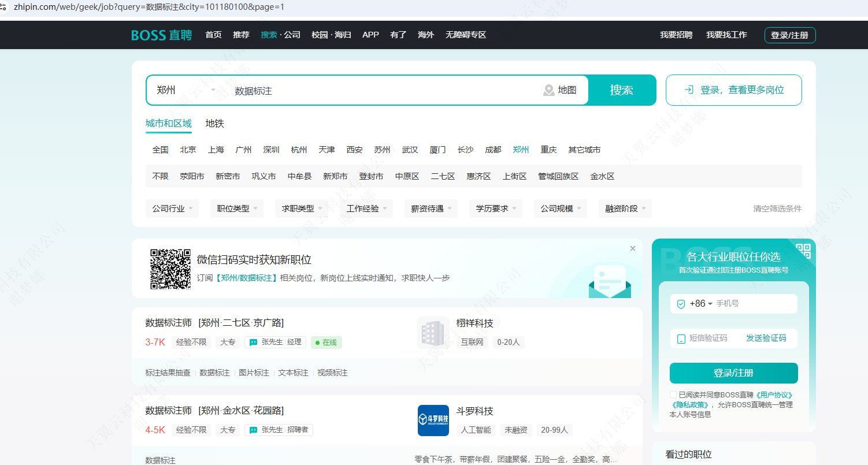This screenshot has width=868, height=465.
Task: Expand the 薪资待遇 filter
Action: coord(431,209)
